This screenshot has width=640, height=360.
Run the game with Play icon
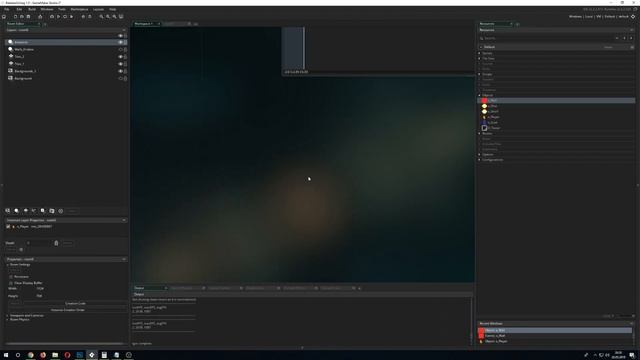tap(58, 17)
